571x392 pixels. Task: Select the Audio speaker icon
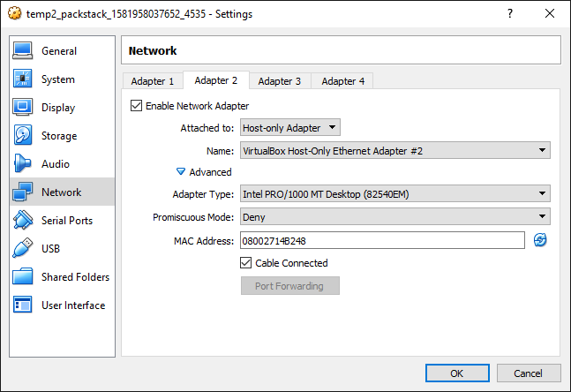click(23, 163)
